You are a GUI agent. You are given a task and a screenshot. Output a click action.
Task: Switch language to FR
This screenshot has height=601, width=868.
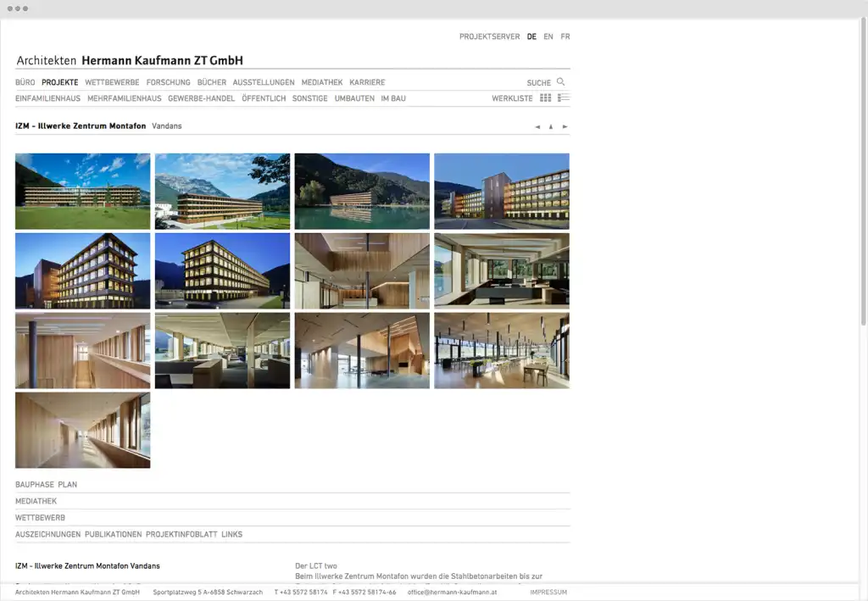(565, 37)
